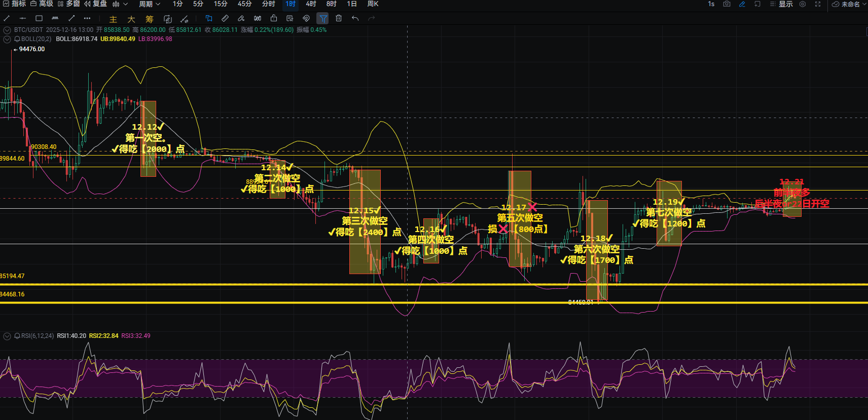Click the 复盘 replay button
This screenshot has width=868, height=420.
tap(95, 4)
